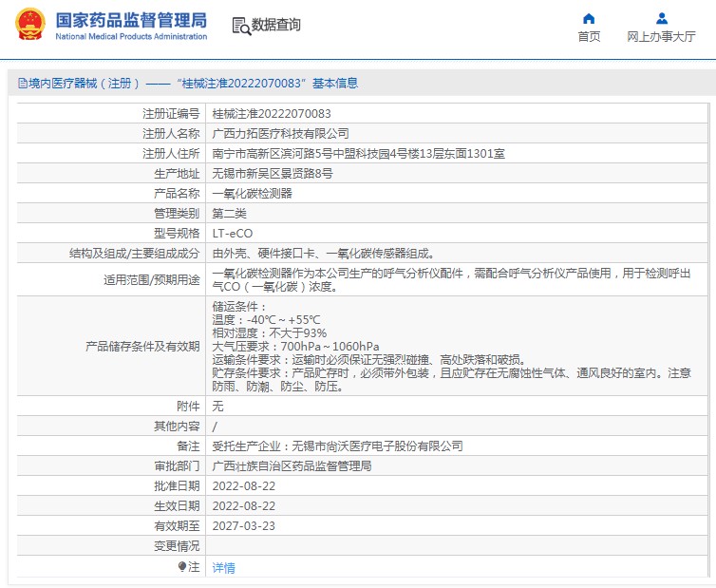The width and height of the screenshot is (716, 588).
Task: Click the 网上办事大厅 person icon
Action: coord(662,18)
